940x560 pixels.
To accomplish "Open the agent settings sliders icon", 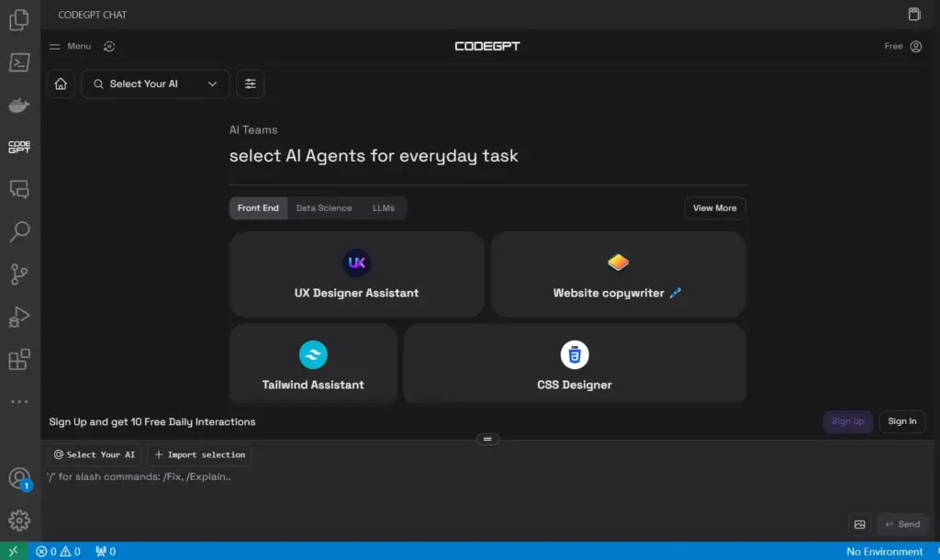I will coord(250,84).
